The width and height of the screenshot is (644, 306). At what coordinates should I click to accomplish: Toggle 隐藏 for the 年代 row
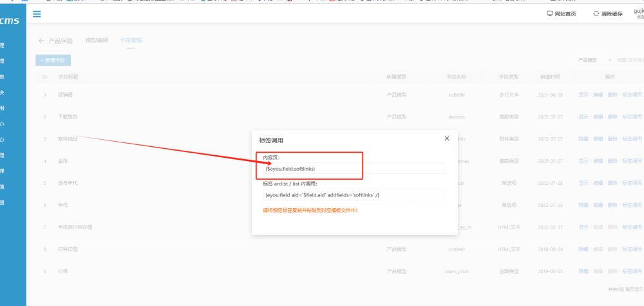coord(583,205)
